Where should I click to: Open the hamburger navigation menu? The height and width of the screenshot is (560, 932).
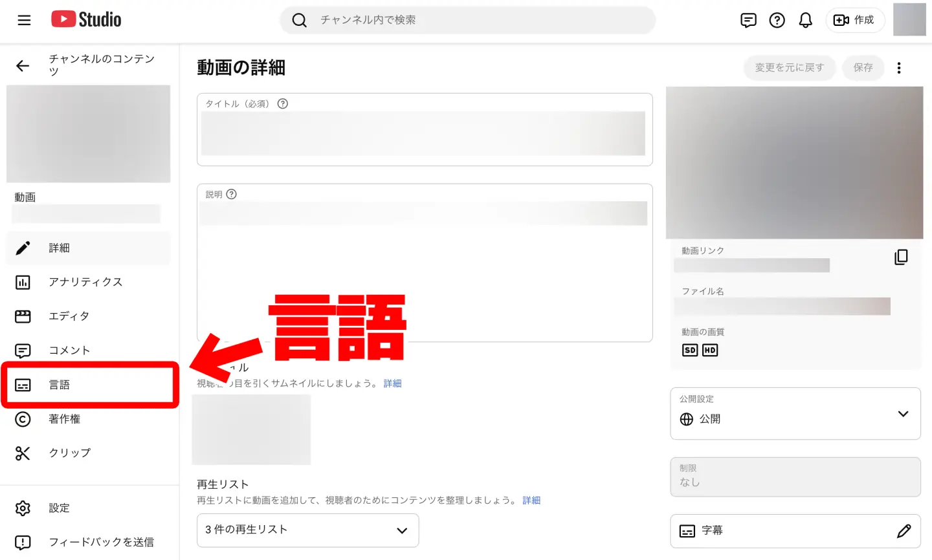(24, 20)
